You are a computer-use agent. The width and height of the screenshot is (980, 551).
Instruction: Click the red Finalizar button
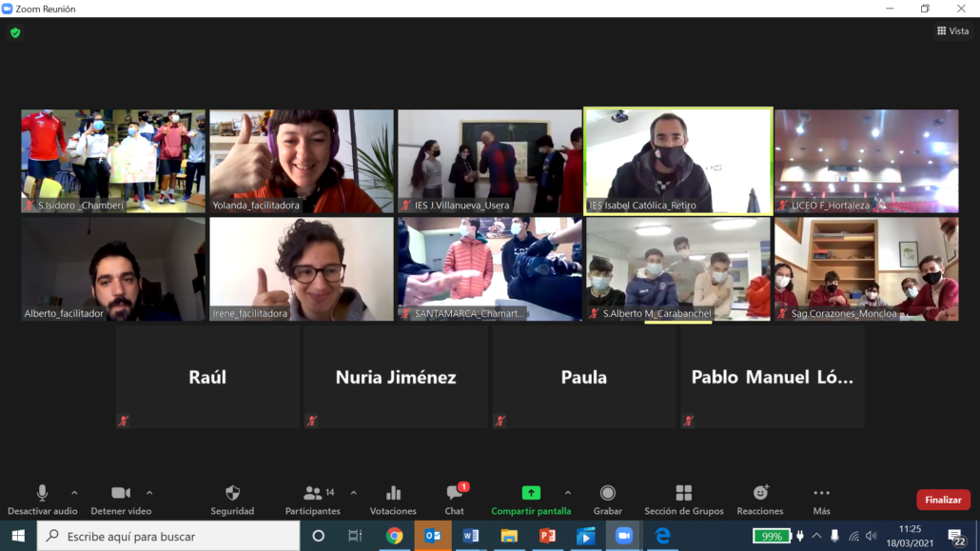943,500
